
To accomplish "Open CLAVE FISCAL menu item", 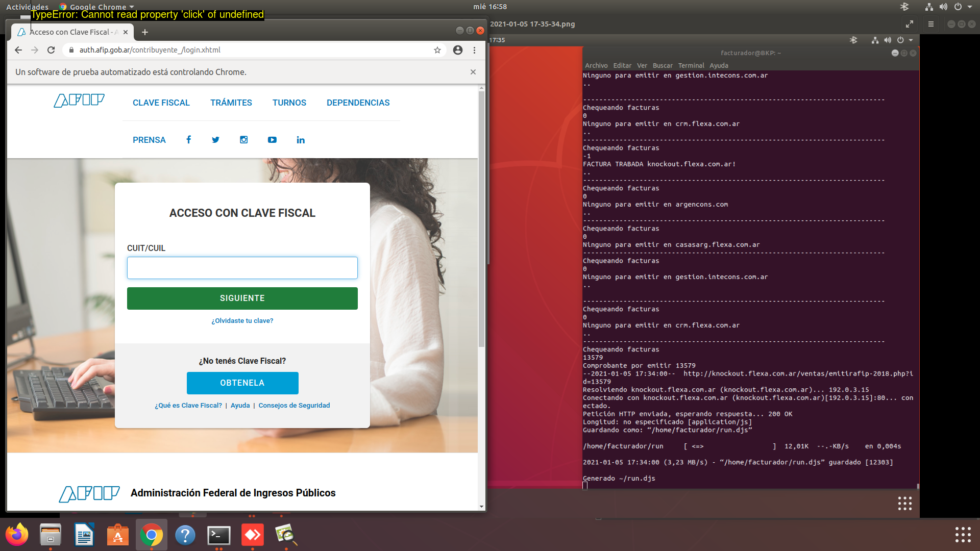I will pos(161,103).
